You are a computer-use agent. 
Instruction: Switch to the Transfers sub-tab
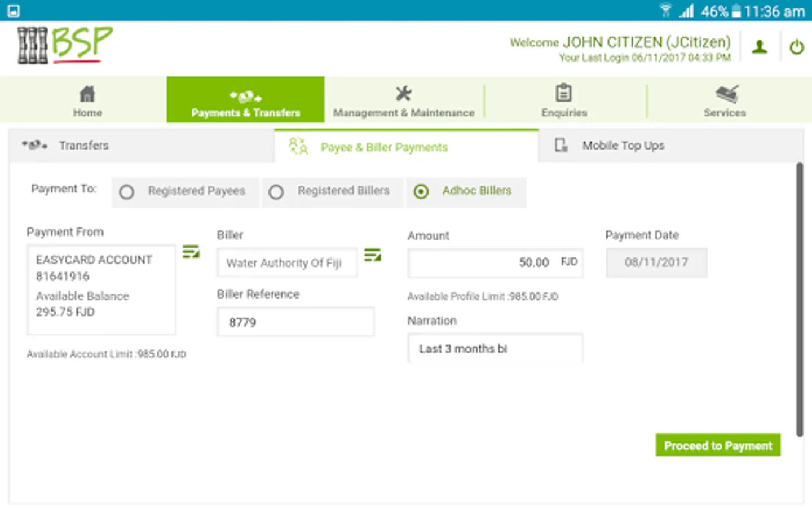(x=142, y=146)
